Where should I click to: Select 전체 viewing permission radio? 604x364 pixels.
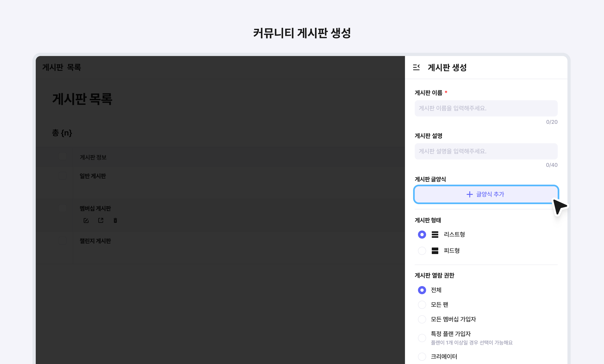[422, 290]
